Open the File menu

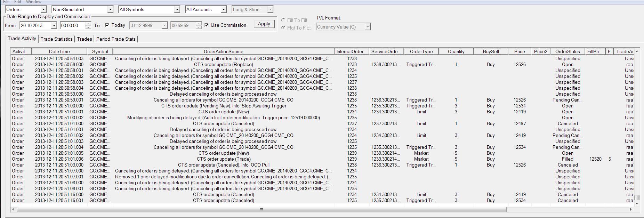coord(6,2)
